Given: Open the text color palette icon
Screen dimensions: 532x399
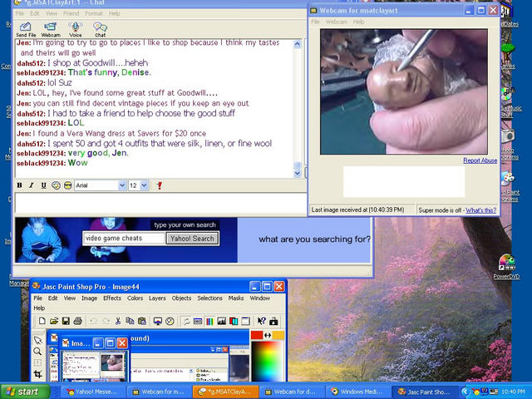Looking at the screenshot, I should click(x=56, y=185).
